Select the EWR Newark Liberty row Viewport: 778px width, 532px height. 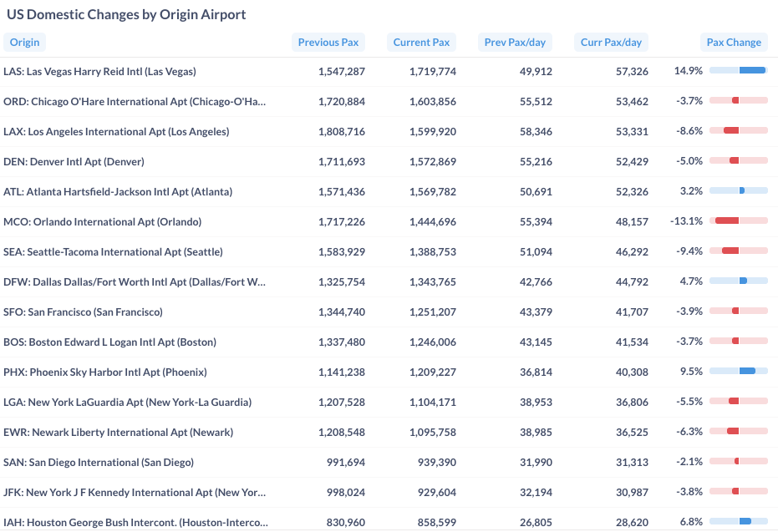[118, 433]
